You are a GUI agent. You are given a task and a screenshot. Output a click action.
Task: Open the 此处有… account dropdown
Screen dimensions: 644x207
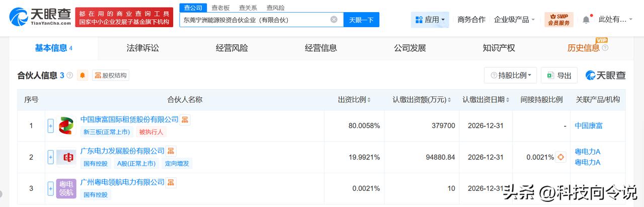click(x=616, y=20)
